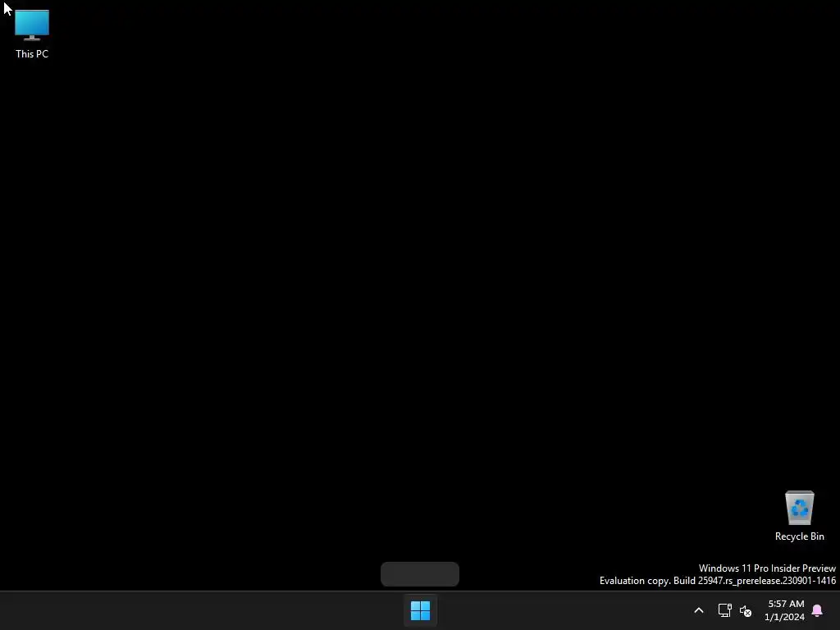Open the 5:57 AM clock and calendar
Screen dimensions: 840x630
click(785, 610)
